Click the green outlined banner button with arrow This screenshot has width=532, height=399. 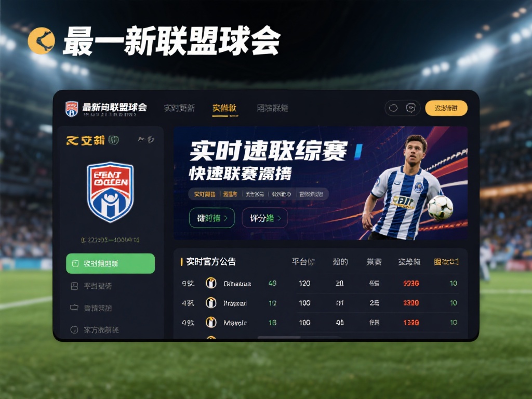pos(212,218)
